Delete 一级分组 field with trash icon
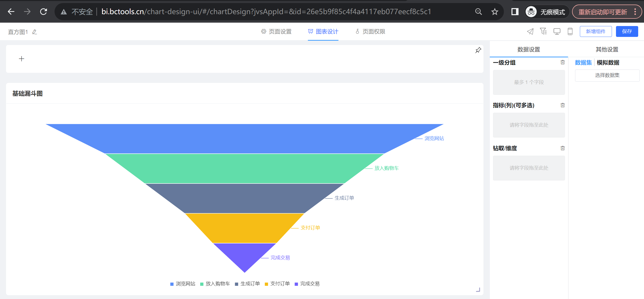The image size is (644, 299). click(562, 62)
